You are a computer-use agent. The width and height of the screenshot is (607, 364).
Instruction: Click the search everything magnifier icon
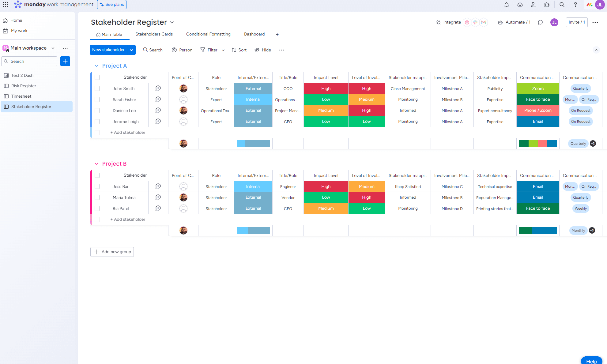pyautogui.click(x=562, y=5)
